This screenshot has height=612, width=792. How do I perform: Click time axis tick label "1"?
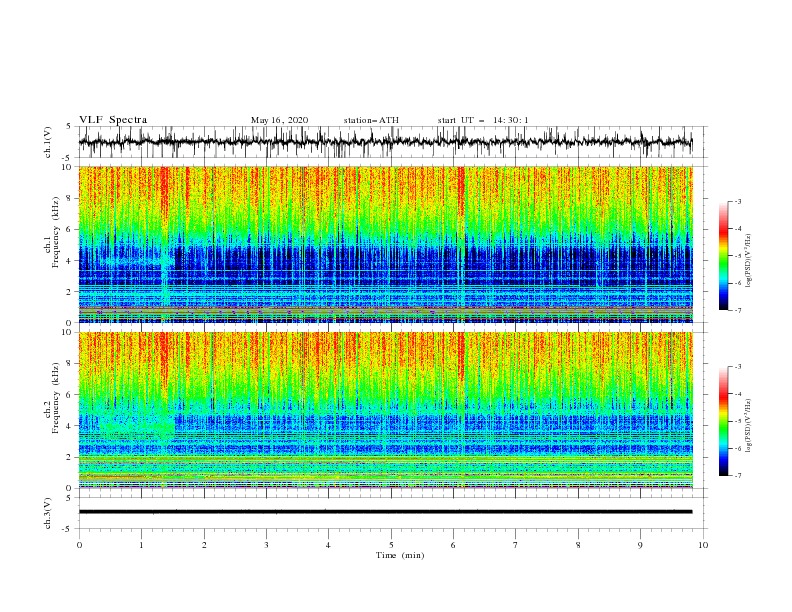point(141,545)
